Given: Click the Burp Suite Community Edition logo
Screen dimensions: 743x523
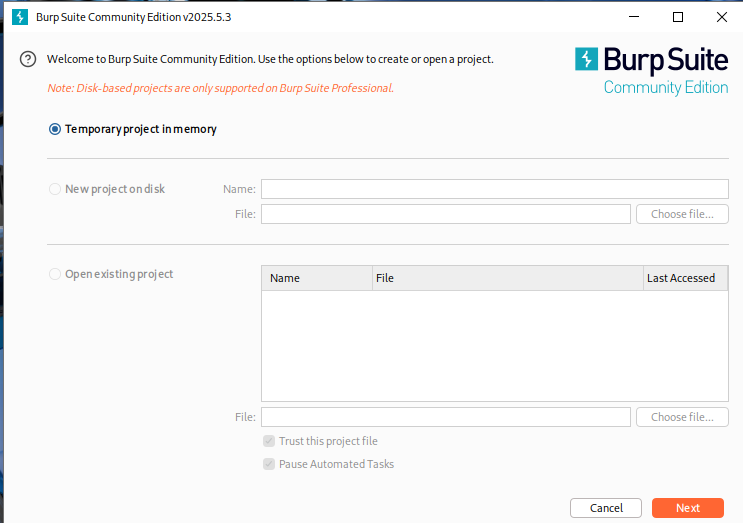Looking at the screenshot, I should (652, 71).
